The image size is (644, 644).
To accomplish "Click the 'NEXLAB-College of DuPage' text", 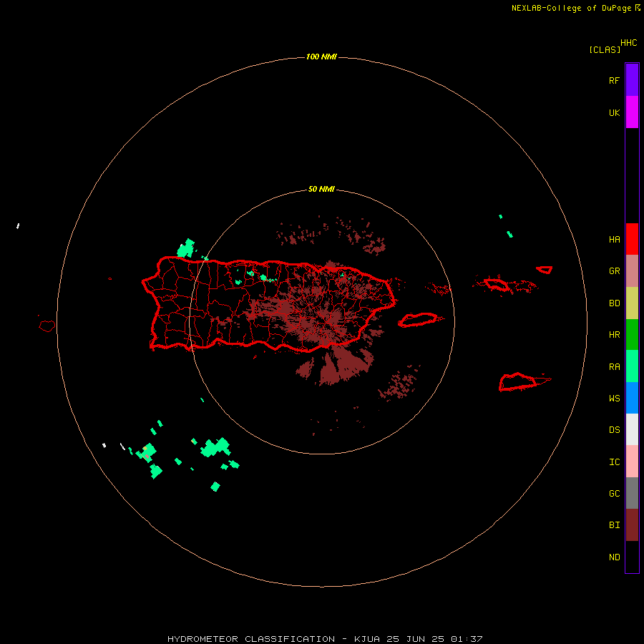I will 571,8.
